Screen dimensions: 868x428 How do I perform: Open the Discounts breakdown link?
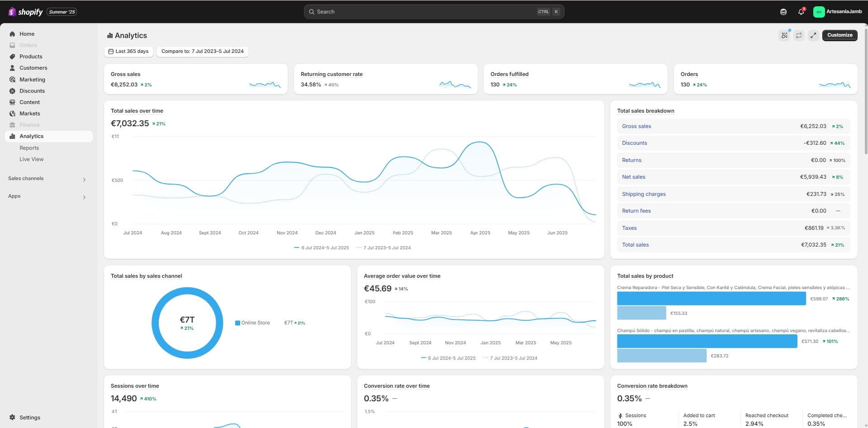click(x=634, y=143)
